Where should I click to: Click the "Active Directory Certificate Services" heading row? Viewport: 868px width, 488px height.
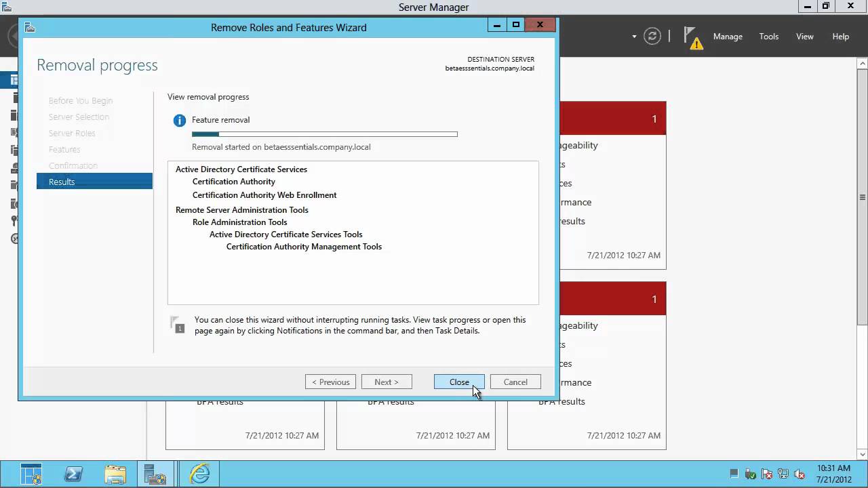pyautogui.click(x=241, y=169)
